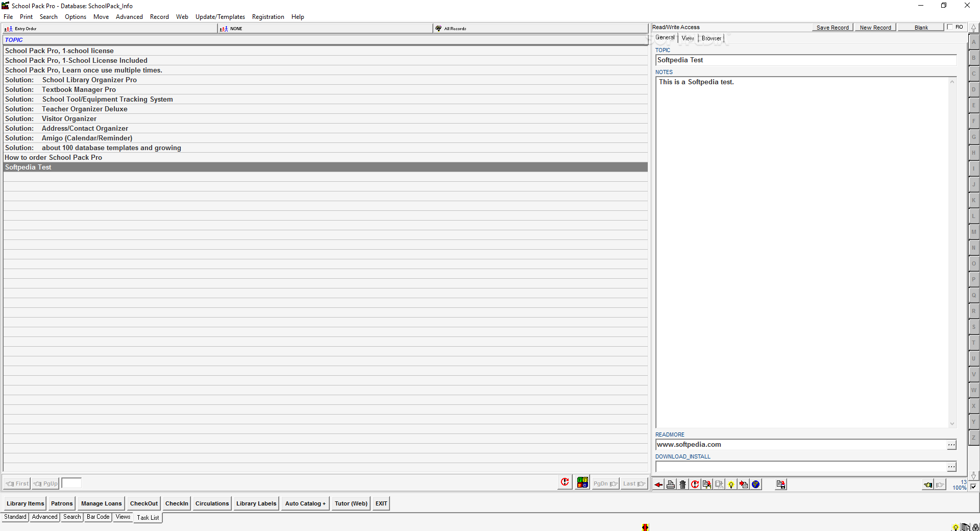Toggle the checkbox next to 100%
This screenshot has height=531, width=980.
(973, 487)
